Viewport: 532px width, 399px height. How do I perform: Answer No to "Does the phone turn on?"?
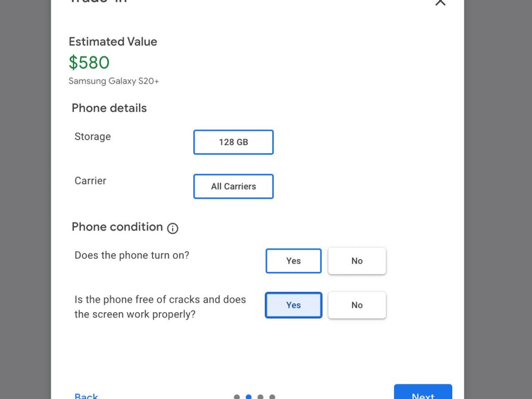(357, 261)
